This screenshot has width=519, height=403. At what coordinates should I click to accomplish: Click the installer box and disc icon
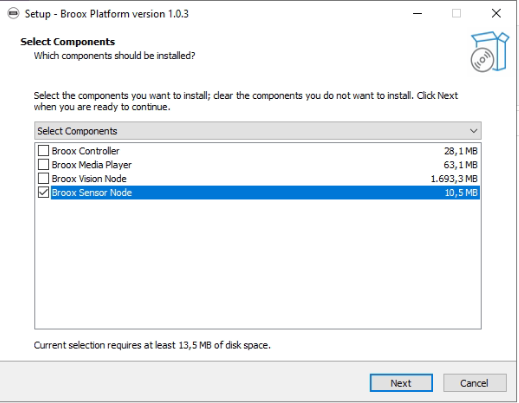point(489,52)
